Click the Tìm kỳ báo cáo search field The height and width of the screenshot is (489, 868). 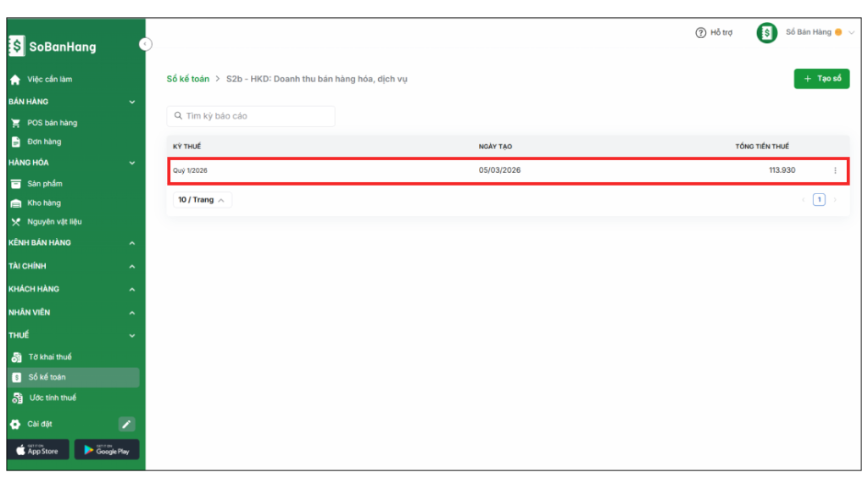click(251, 116)
